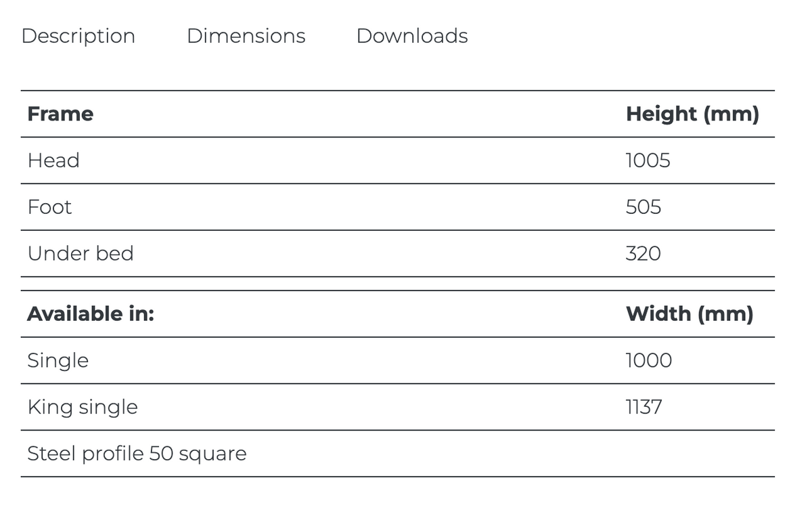The image size is (812, 522).
Task: Select the 320 height value
Action: click(643, 254)
